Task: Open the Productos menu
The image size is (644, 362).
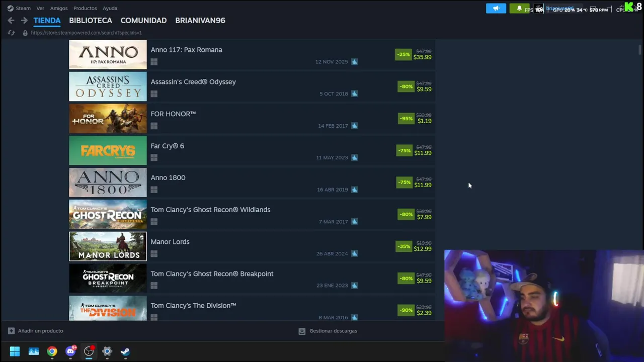Action: (85, 8)
